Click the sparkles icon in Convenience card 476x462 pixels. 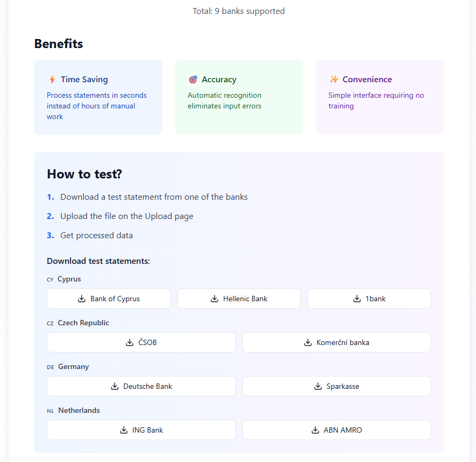point(334,79)
